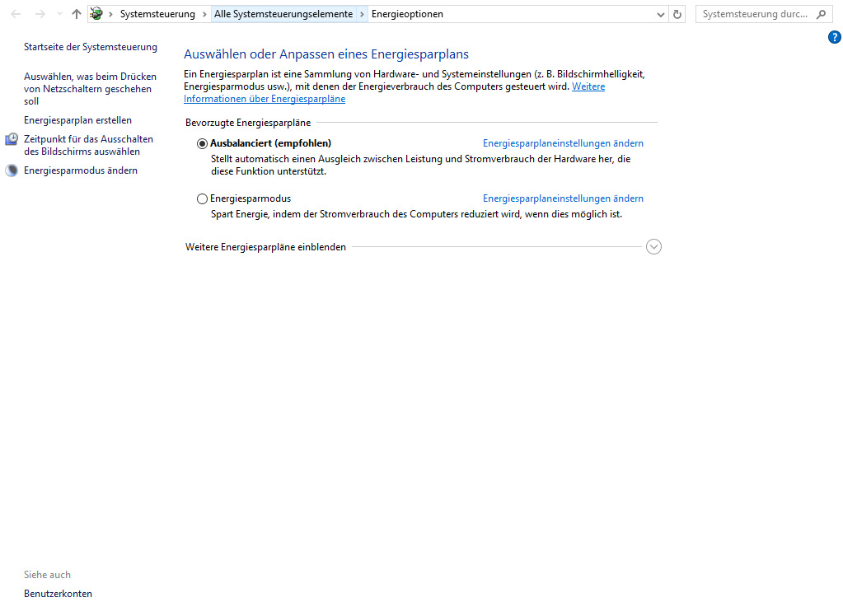Open Benutzerkonten under Siehe auch
This screenshot has height=616, width=843.
coord(58,594)
